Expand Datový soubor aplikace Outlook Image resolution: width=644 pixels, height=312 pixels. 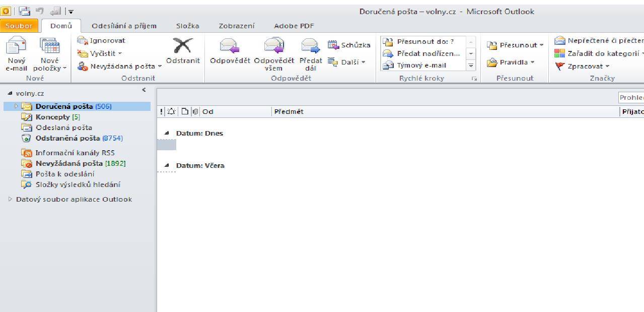click(x=10, y=199)
